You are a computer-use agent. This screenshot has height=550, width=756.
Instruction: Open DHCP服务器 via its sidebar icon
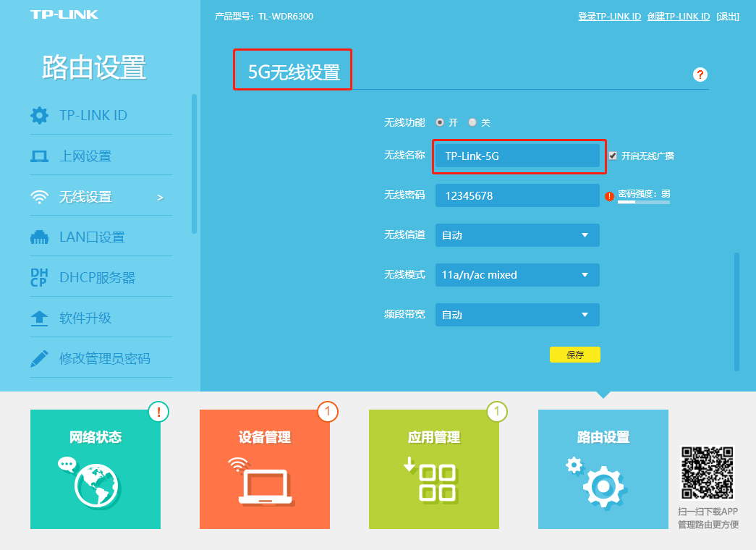pyautogui.click(x=40, y=277)
